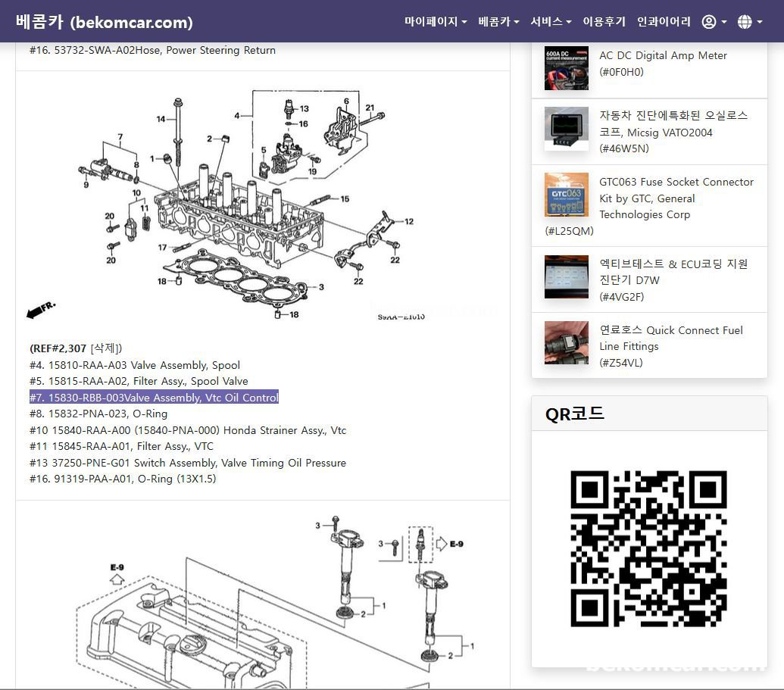This screenshot has height=690, width=784.
Task: Open the 이용후기 page
Action: tap(604, 21)
